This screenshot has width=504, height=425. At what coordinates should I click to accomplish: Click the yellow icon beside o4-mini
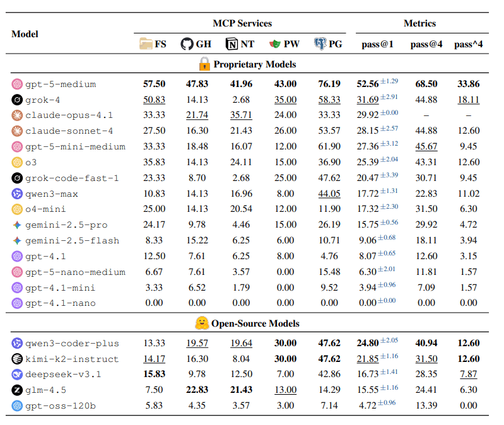[17, 209]
